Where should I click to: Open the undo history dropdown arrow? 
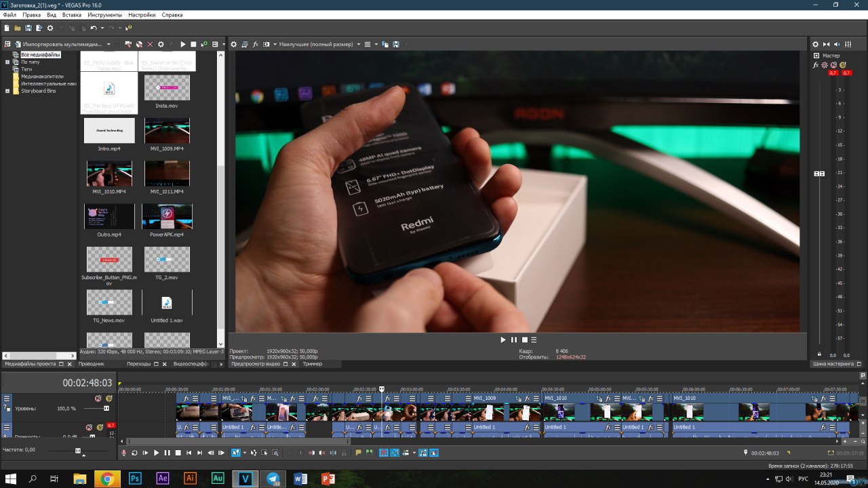pos(102,28)
